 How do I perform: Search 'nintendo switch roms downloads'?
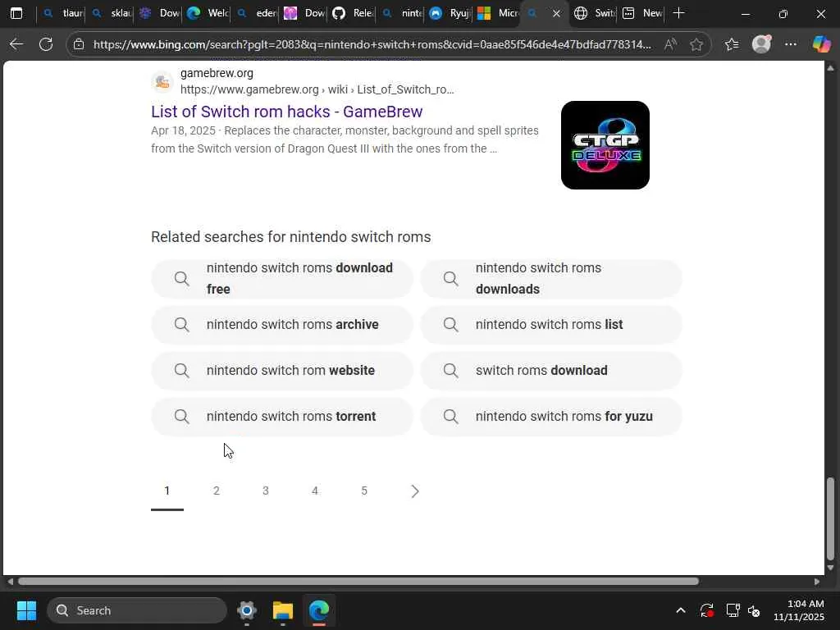551,279
